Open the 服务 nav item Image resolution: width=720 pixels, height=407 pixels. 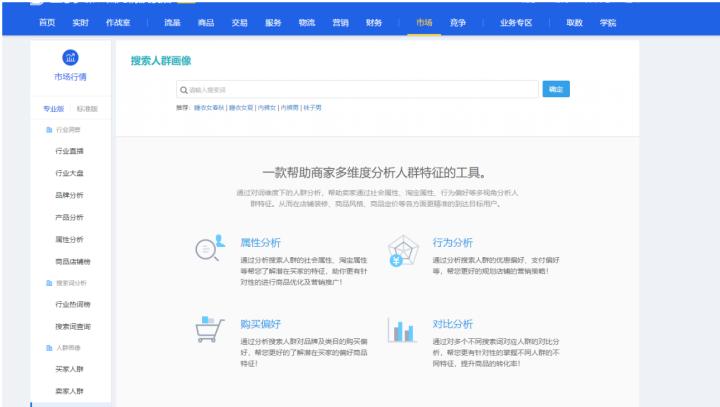(x=273, y=23)
